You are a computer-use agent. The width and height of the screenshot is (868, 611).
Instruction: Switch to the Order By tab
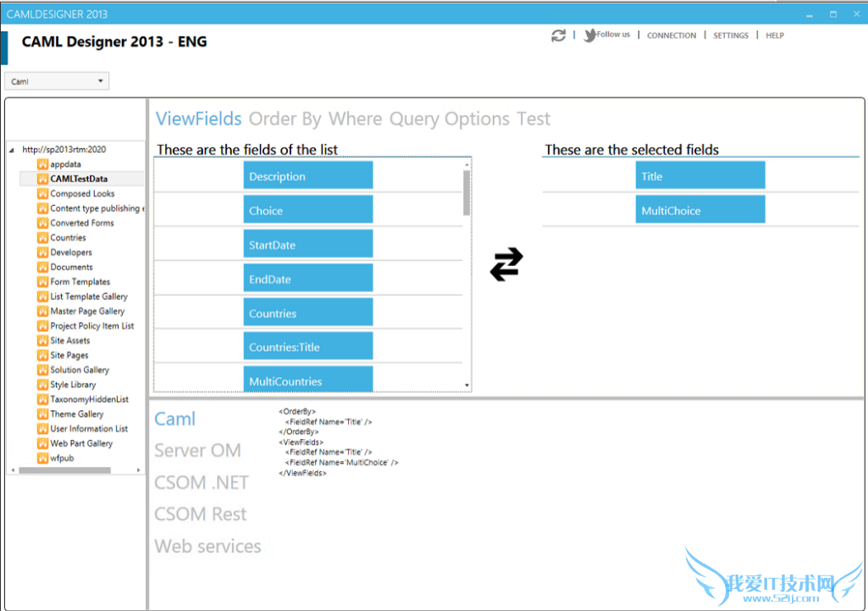(285, 119)
